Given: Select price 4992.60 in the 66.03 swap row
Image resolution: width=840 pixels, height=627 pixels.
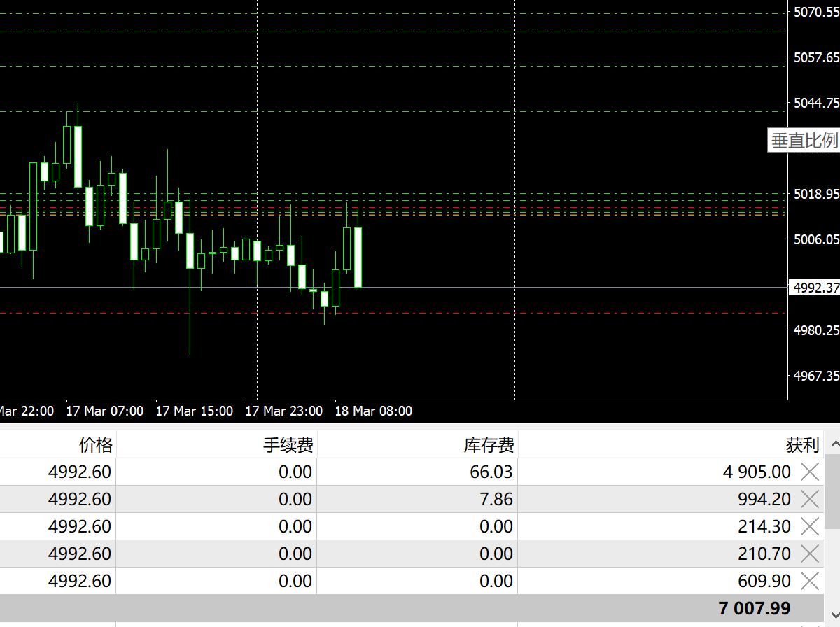Looking at the screenshot, I should click(80, 472).
